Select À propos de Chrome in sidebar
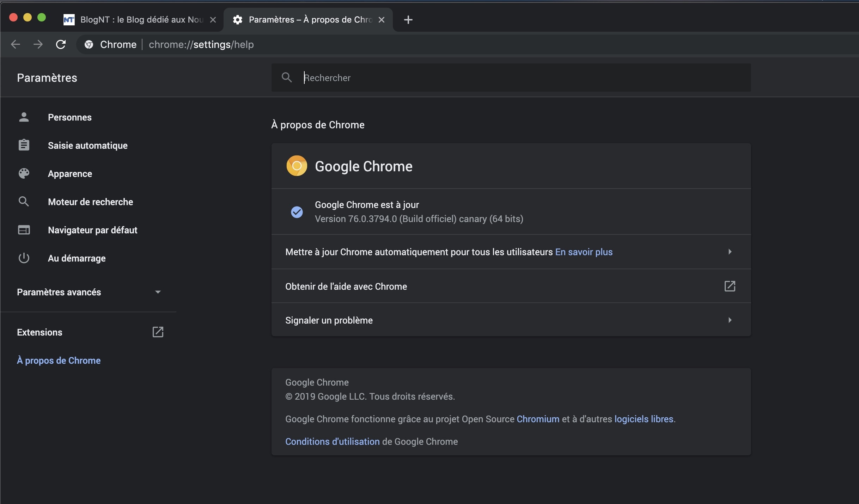This screenshot has height=504, width=859. click(59, 361)
